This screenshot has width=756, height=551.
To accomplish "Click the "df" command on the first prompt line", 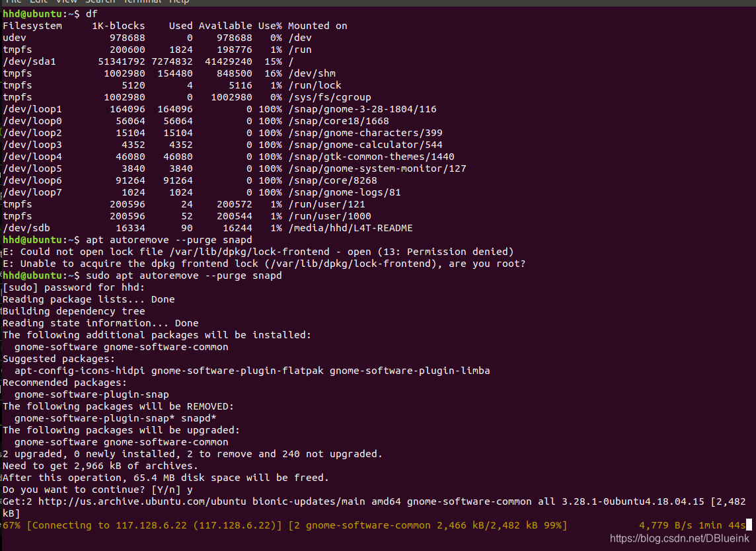I will 92,14.
